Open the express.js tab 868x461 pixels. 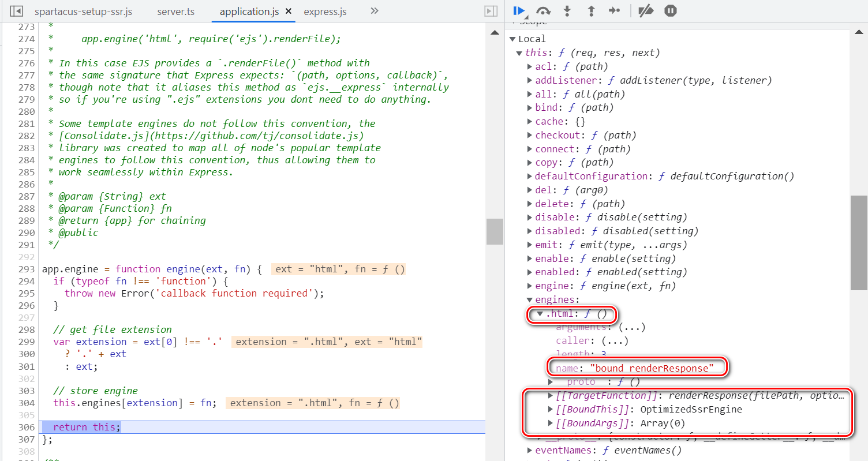tap(325, 12)
